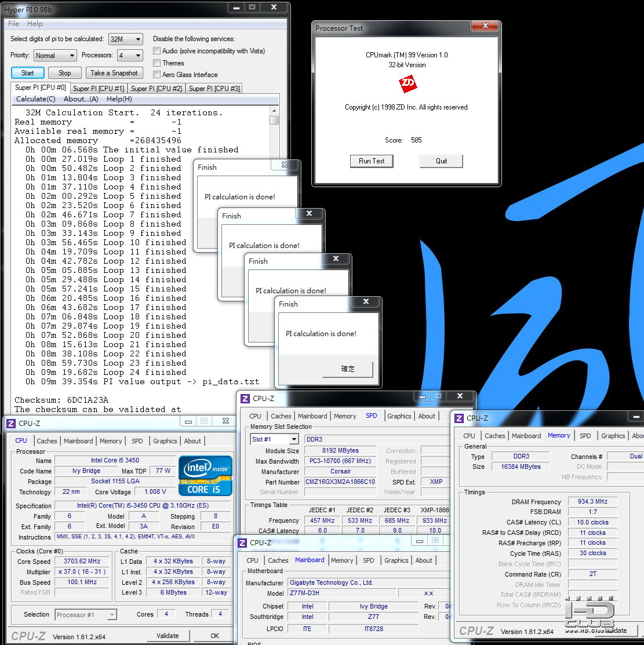
Task: Click the DRAM Frequency value 934.3 MHz
Action: (592, 501)
